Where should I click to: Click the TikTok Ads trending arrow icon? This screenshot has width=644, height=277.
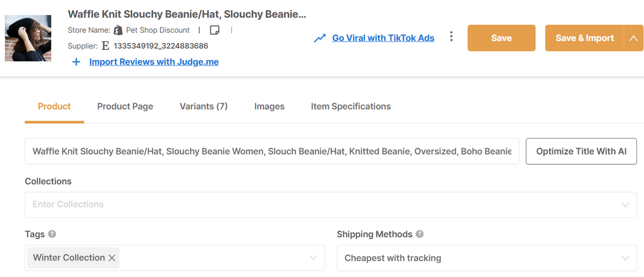pos(320,38)
